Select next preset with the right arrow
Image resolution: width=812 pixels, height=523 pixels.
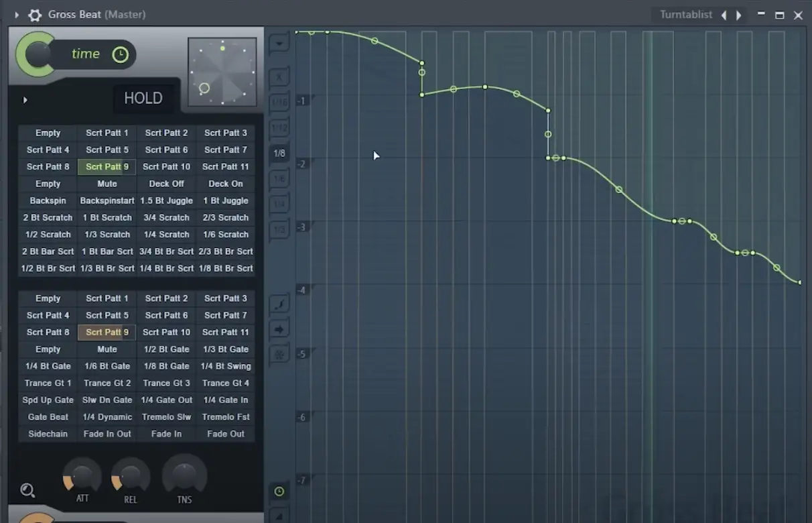coord(739,15)
